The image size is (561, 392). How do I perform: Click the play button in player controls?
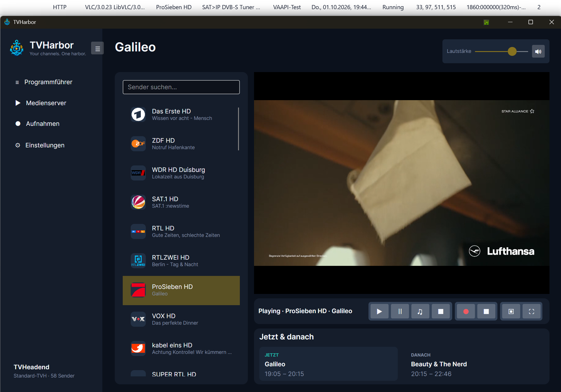pos(379,311)
